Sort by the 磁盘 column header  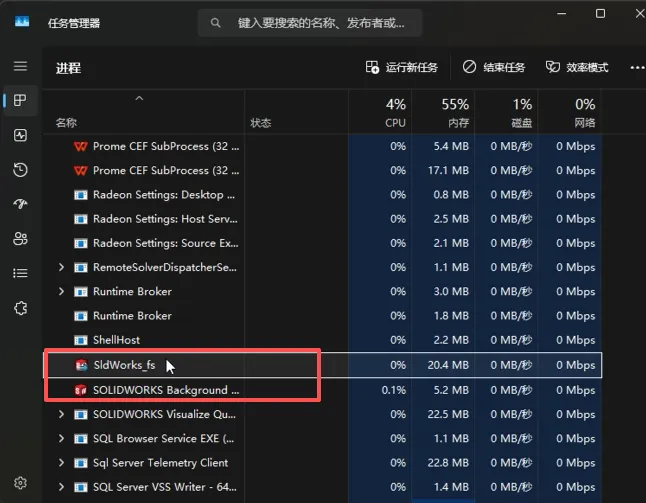tap(506, 112)
